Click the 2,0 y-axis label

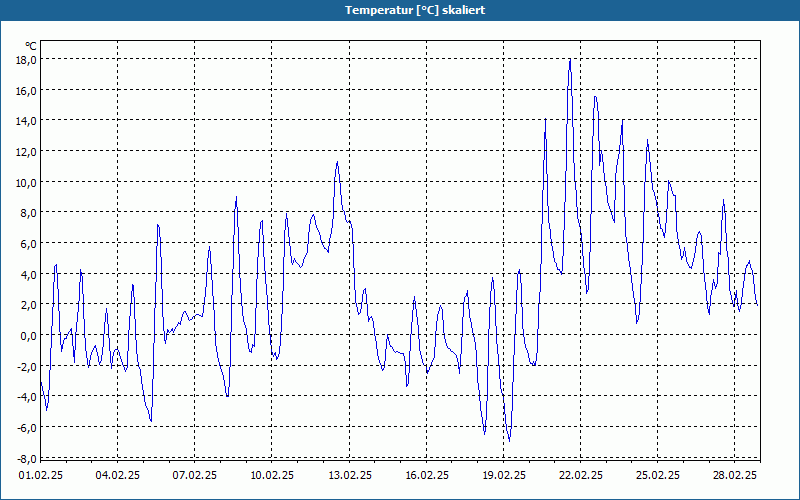tap(29, 305)
